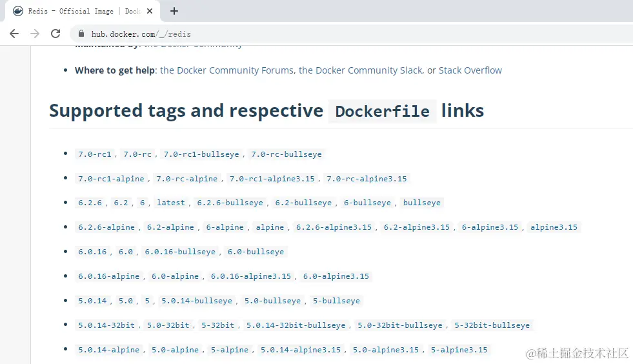Click the 5.0-alpine tag link
The height and width of the screenshot is (364, 633).
pos(175,350)
